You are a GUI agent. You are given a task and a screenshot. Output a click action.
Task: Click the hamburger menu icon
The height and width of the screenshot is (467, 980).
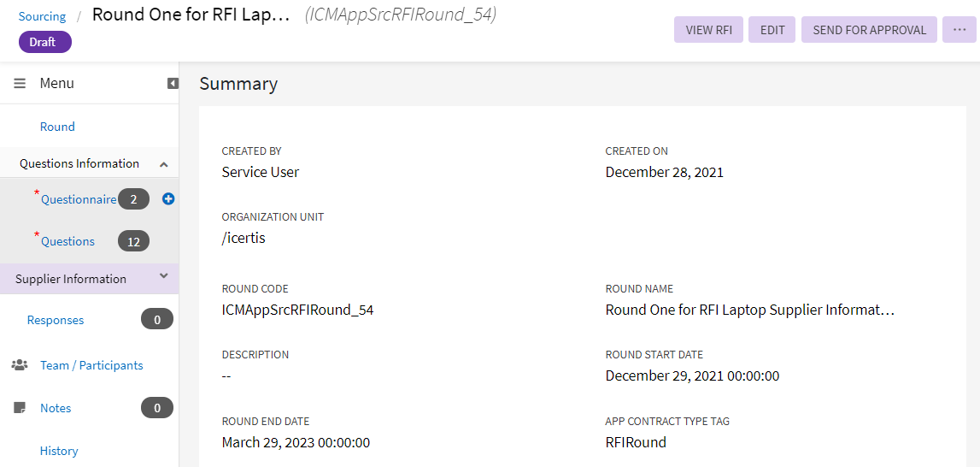pos(20,83)
